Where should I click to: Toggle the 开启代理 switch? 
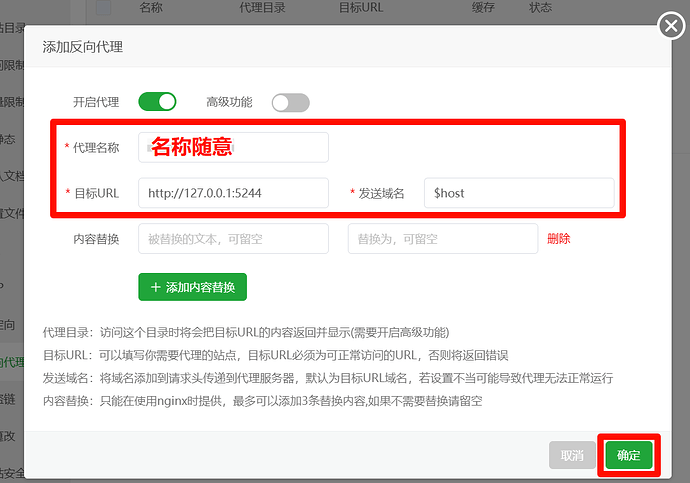[x=157, y=102]
